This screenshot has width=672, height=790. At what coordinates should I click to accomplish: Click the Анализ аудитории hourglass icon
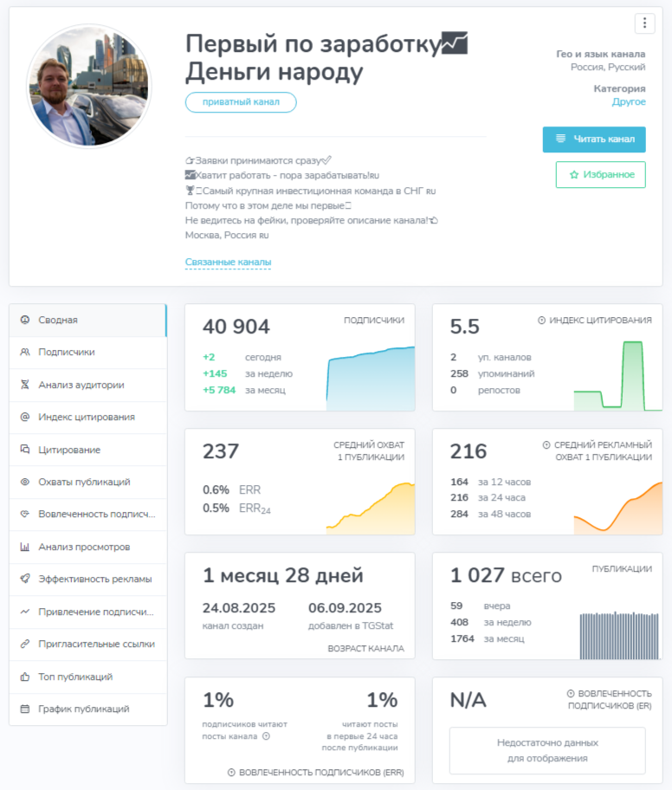pos(25,385)
